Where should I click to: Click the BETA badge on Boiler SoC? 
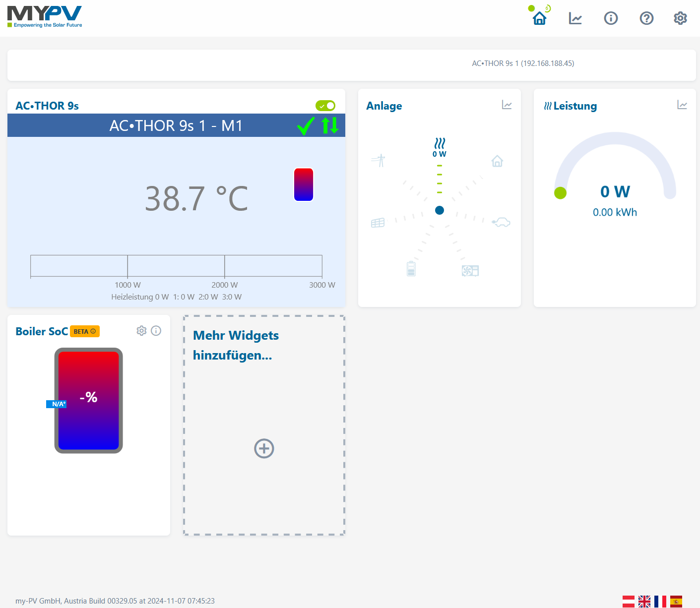[85, 331]
